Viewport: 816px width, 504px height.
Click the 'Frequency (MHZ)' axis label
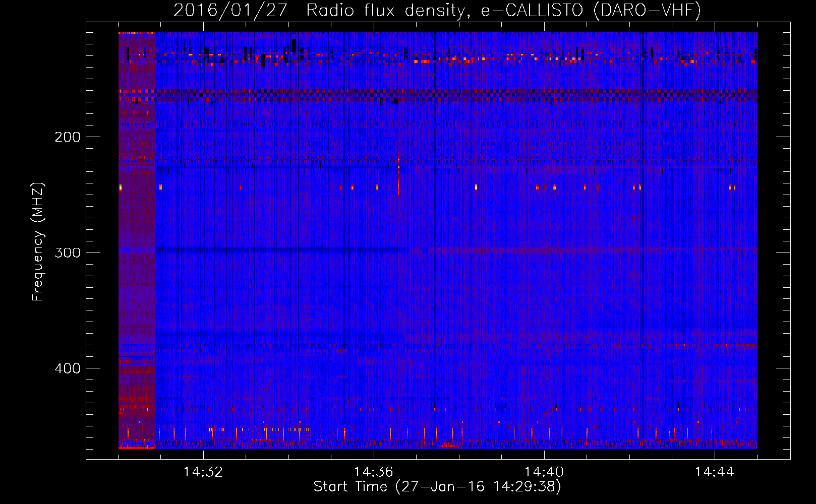pos(38,242)
